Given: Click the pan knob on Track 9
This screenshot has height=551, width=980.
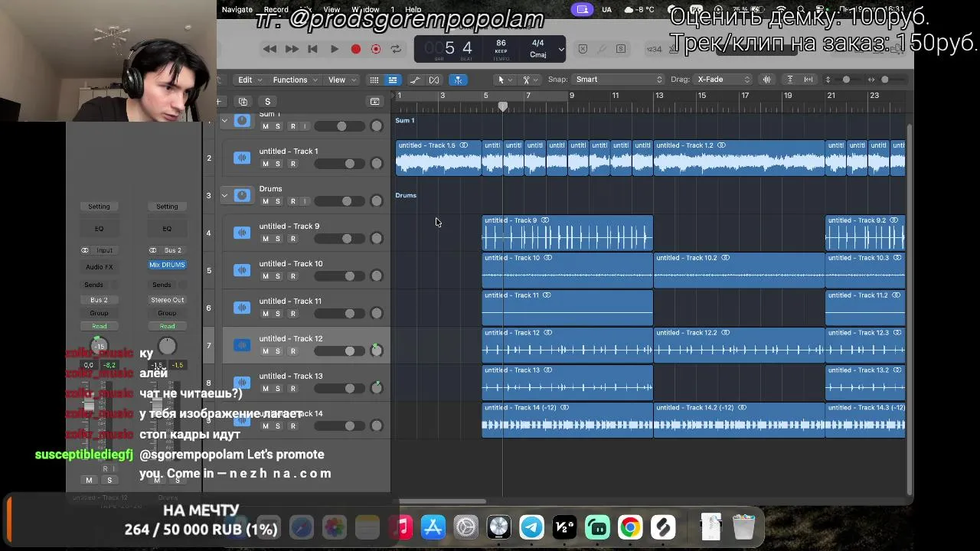Looking at the screenshot, I should [376, 239].
